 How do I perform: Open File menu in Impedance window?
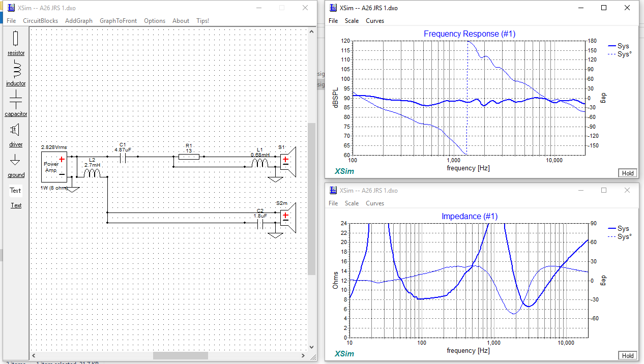[x=333, y=203]
